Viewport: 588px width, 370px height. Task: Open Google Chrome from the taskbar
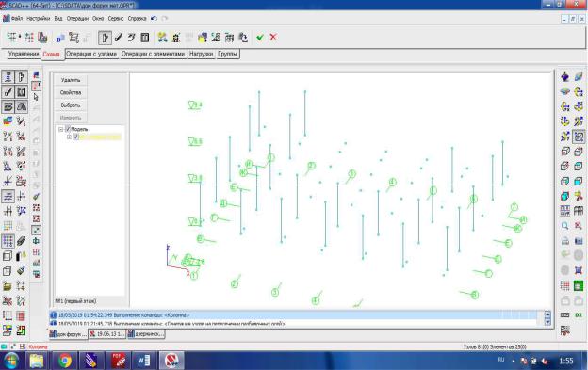[65, 361]
